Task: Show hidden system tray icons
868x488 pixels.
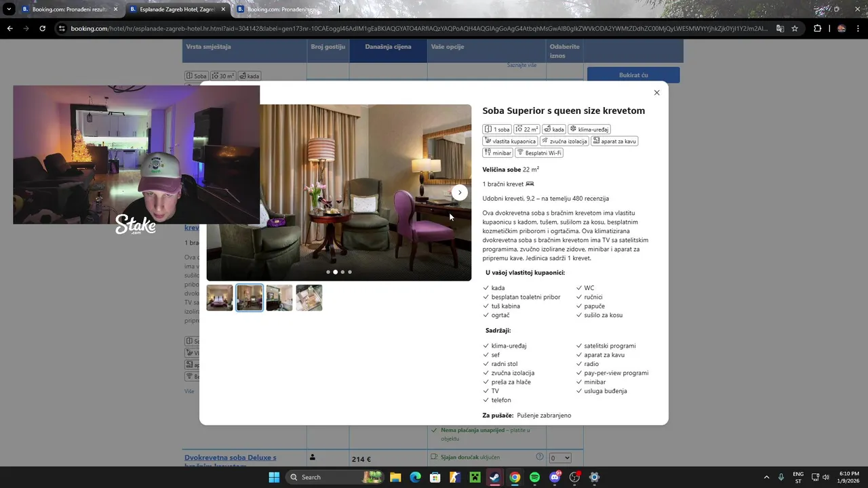Action: (766, 477)
